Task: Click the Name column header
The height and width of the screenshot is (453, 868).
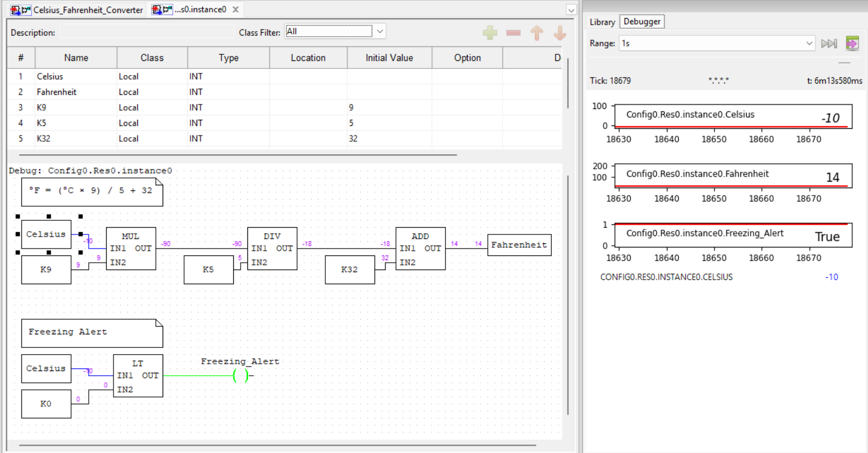Action: pos(76,58)
